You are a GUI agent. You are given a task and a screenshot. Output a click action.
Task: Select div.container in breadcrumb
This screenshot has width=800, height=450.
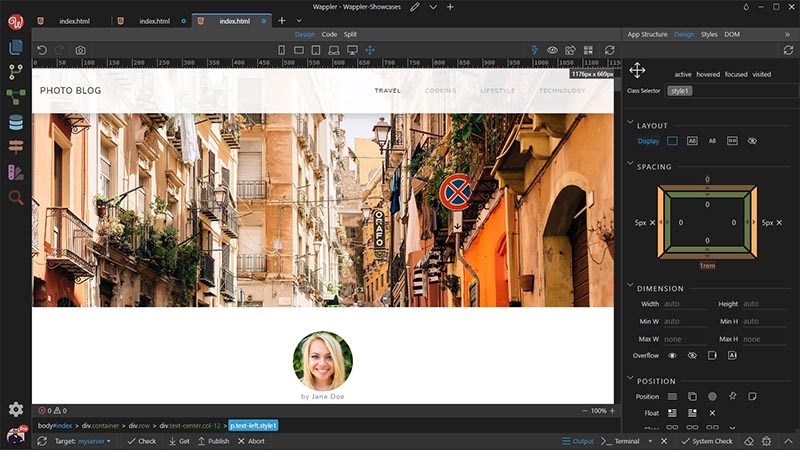[100, 426]
